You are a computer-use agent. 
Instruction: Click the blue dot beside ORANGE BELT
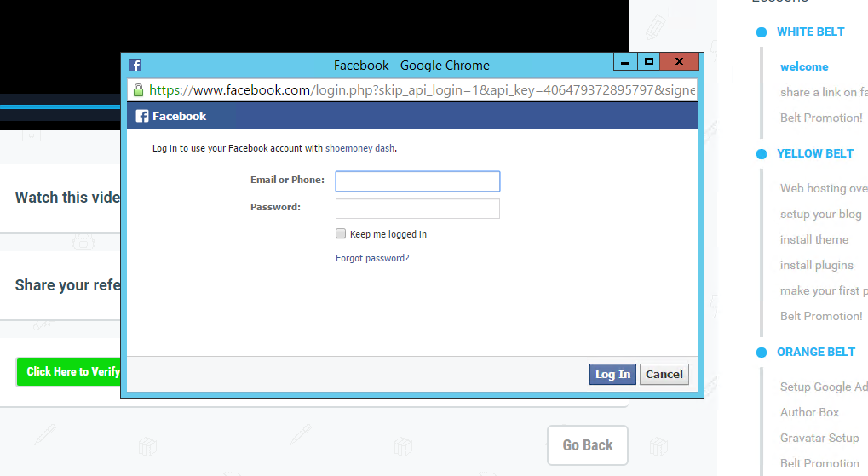(762, 352)
